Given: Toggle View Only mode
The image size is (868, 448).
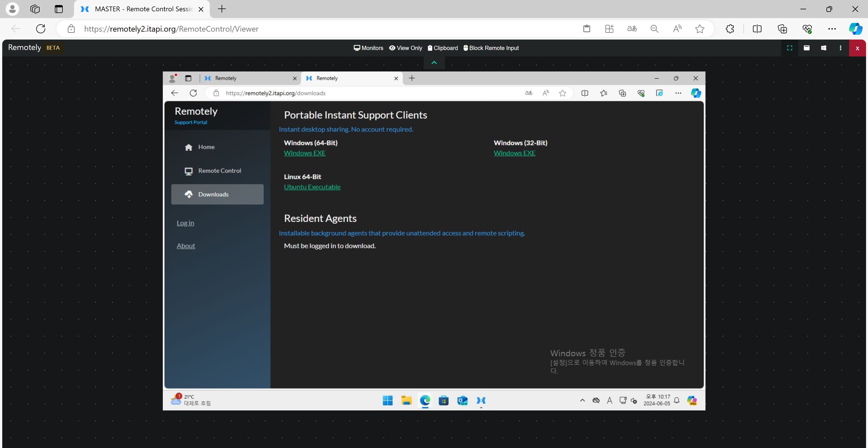Looking at the screenshot, I should tap(405, 48).
